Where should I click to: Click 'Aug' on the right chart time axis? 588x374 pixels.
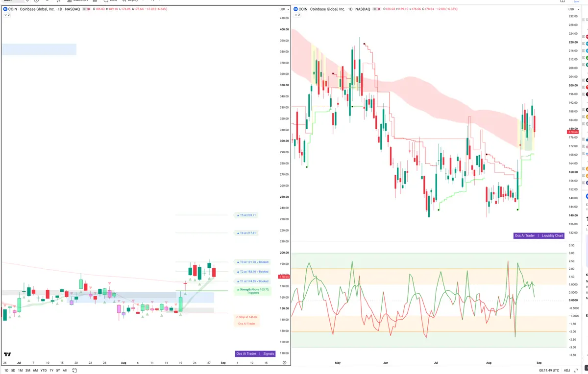tap(489, 363)
